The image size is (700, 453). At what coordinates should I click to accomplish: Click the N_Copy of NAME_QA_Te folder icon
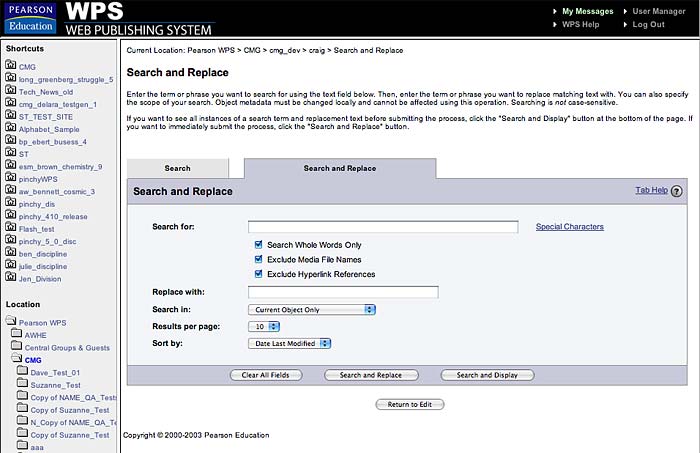22,421
